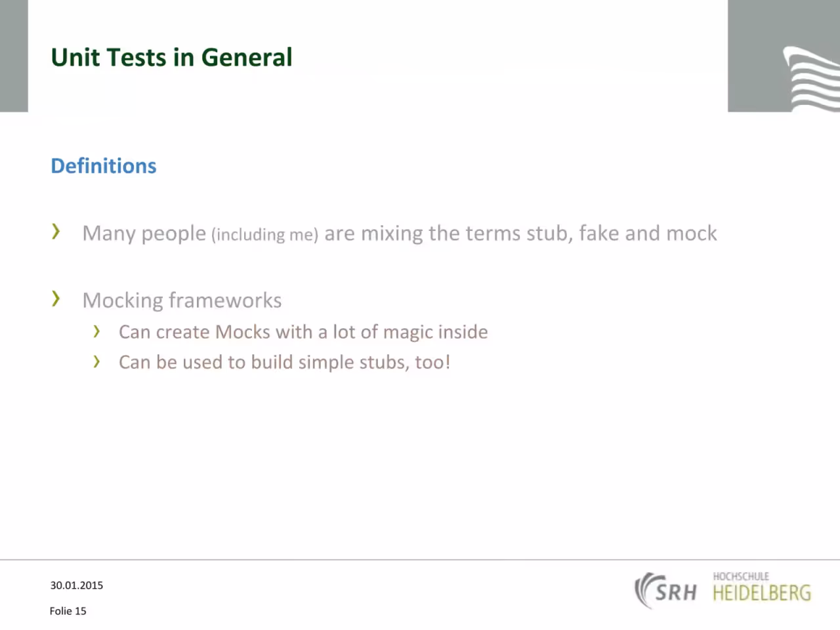The image size is (840, 630).
Task: Click the SRH logo emblem
Action: tap(665, 591)
